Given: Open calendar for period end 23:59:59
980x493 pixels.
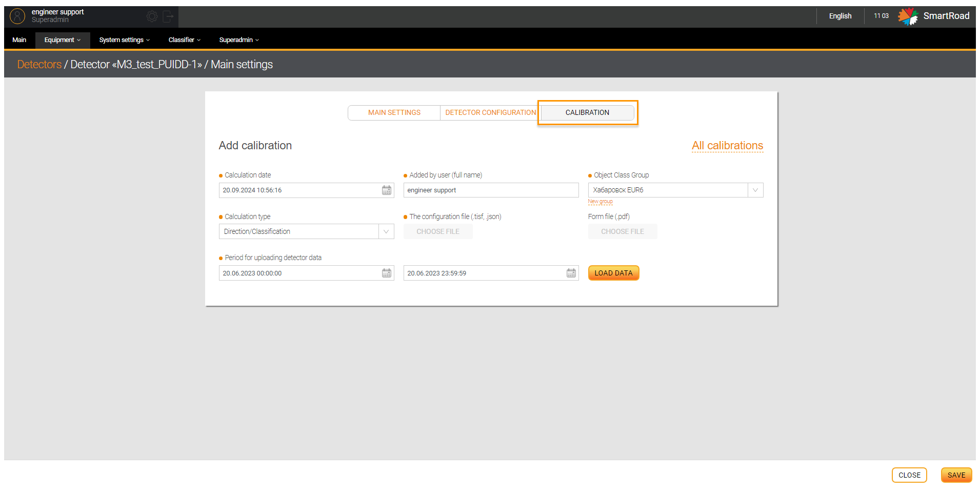Looking at the screenshot, I should point(571,273).
